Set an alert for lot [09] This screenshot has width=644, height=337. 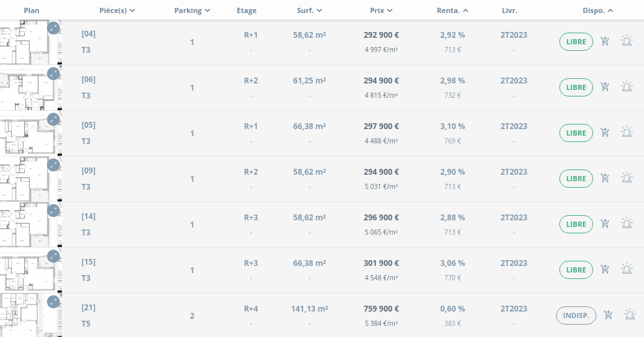(626, 179)
